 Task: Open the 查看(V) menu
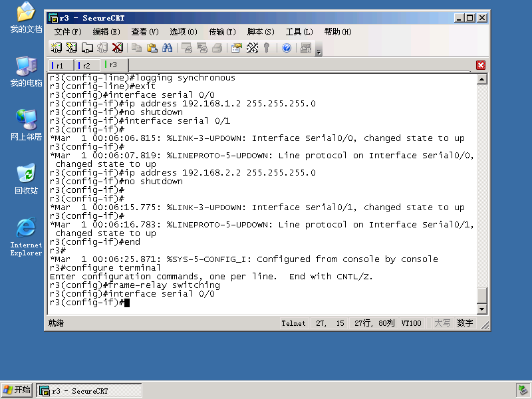145,32
